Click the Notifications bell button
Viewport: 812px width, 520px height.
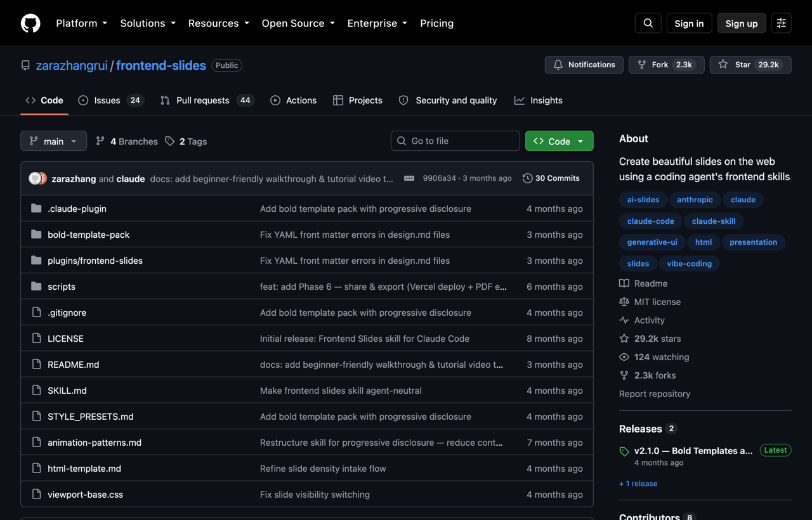point(584,65)
